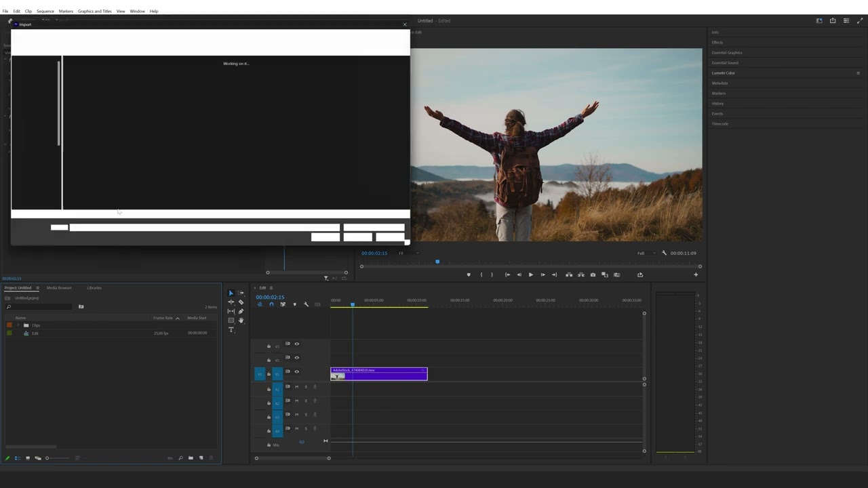
Task: Select the Track Select Forward tool
Action: (241, 293)
